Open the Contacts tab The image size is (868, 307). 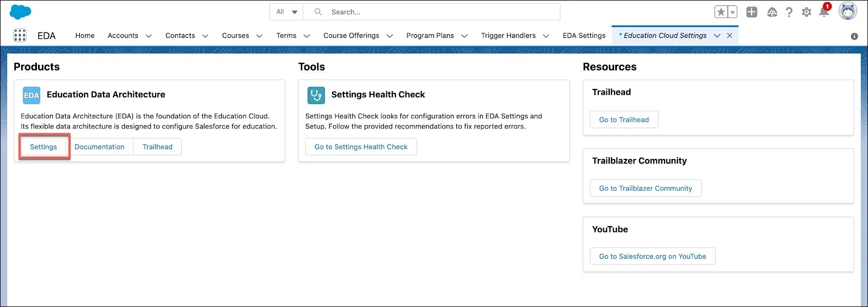coord(180,35)
